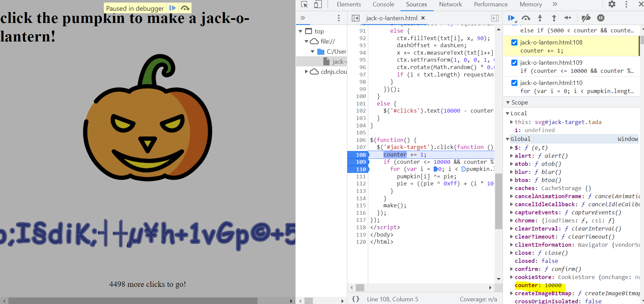Collapse the Local scope

(507, 114)
